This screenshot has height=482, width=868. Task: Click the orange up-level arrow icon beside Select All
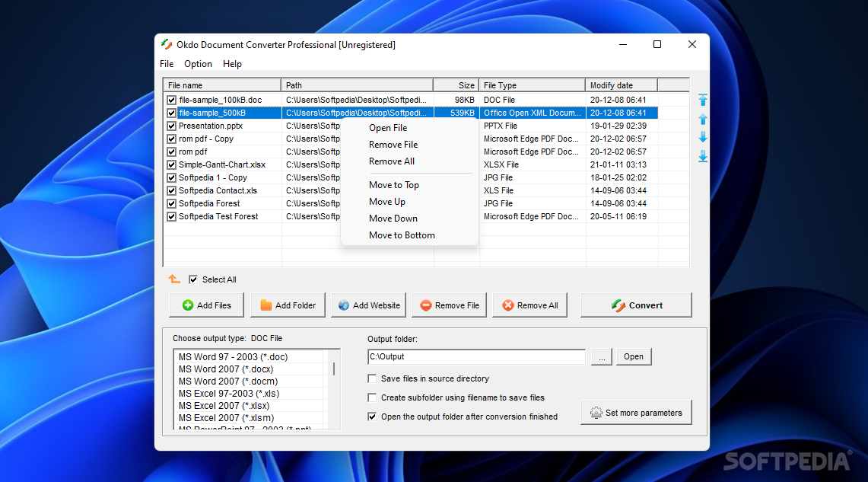[174, 279]
